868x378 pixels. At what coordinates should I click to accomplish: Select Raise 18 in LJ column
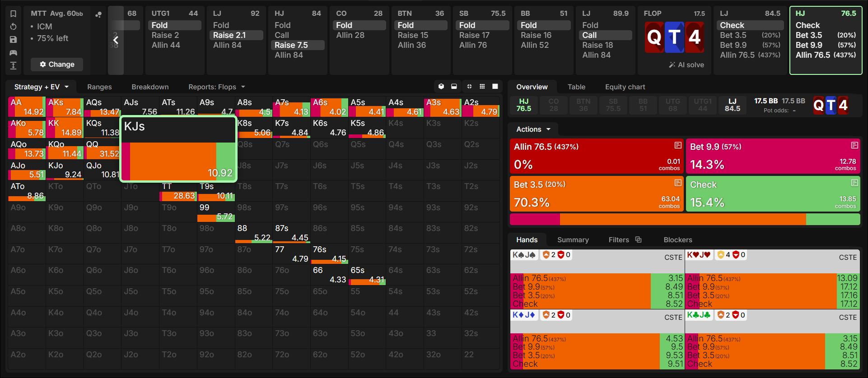pos(597,45)
